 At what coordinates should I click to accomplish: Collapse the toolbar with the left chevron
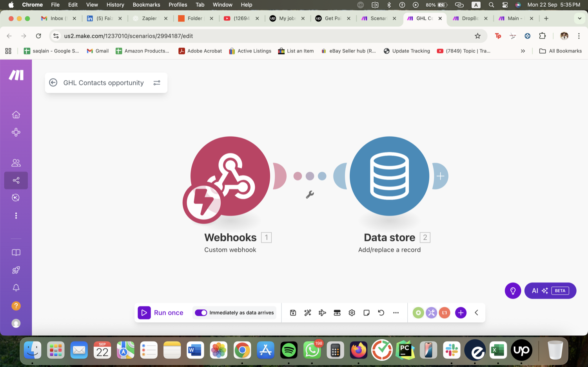pyautogui.click(x=476, y=313)
